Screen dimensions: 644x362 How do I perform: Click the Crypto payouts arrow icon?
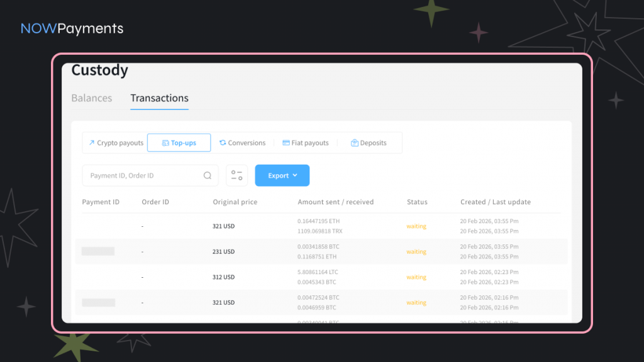pyautogui.click(x=92, y=143)
